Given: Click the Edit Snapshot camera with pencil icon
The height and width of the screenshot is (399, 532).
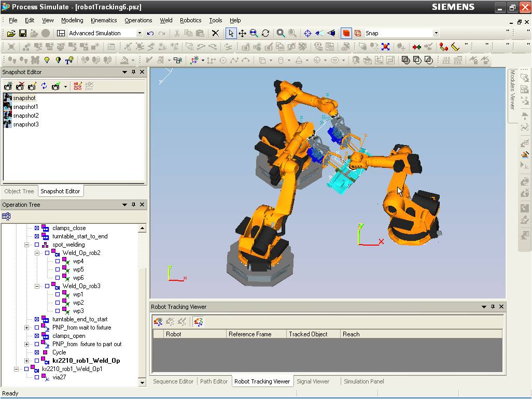Looking at the screenshot, I should point(32,86).
